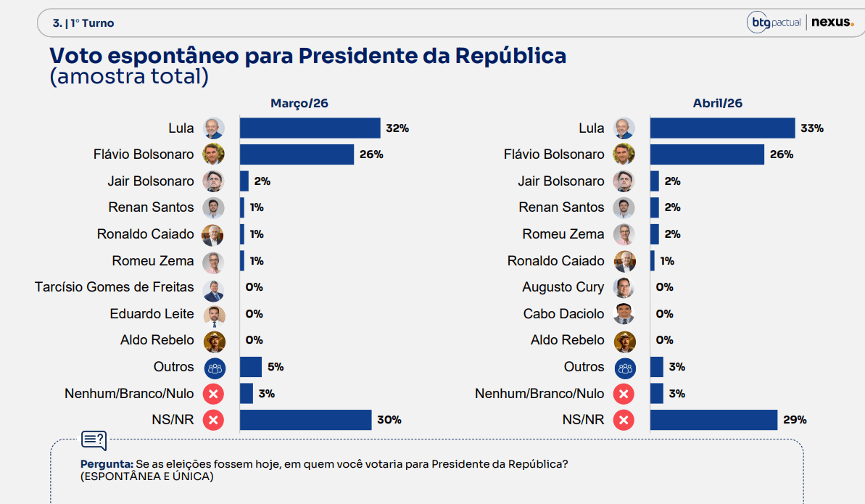Click Lula's 33% bar in Abril/26
This screenshot has height=504, width=865.
pyautogui.click(x=722, y=128)
